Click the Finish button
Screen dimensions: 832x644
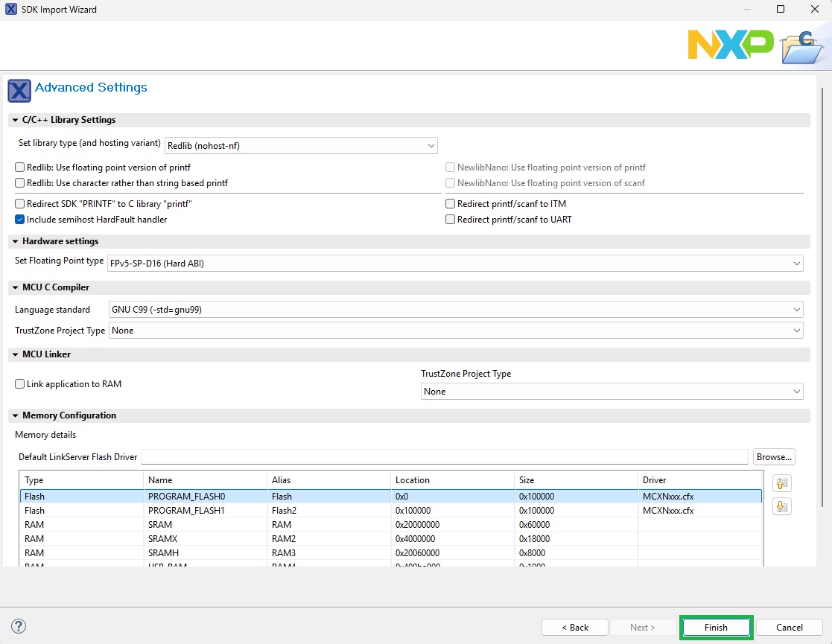[715, 627]
